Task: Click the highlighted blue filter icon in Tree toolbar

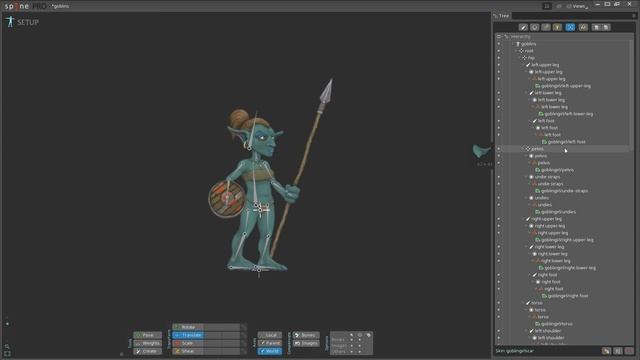Action: (570, 27)
